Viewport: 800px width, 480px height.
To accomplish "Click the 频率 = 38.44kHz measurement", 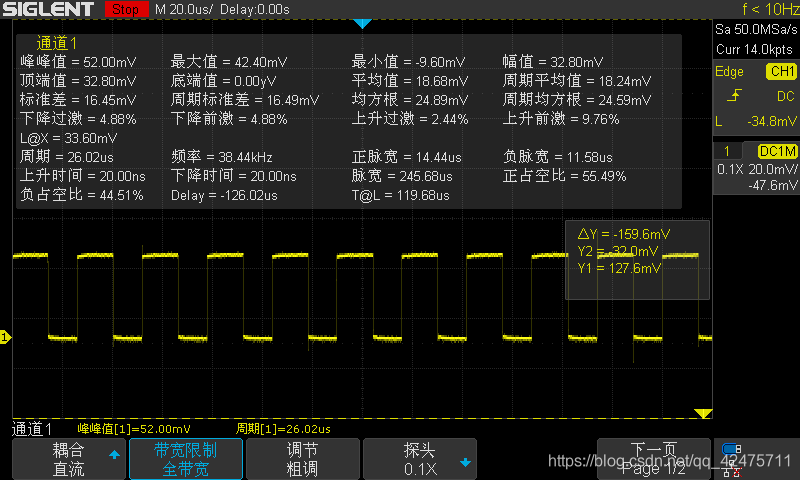I will [x=221, y=157].
